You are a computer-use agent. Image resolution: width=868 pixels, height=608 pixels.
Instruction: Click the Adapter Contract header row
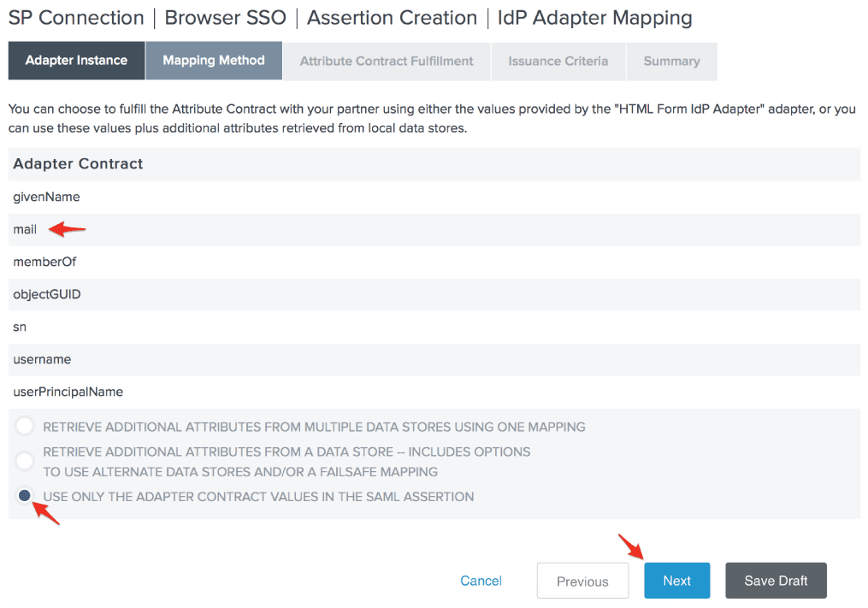click(77, 163)
